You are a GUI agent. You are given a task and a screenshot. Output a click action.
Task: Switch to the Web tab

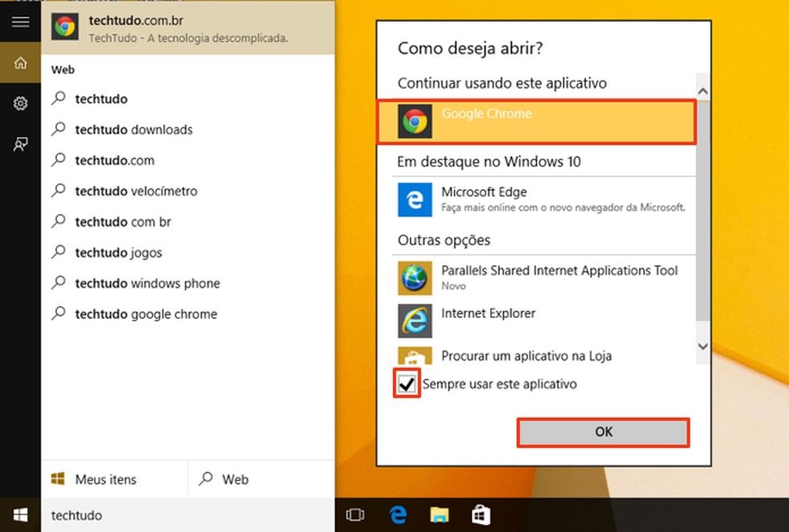pos(225,479)
